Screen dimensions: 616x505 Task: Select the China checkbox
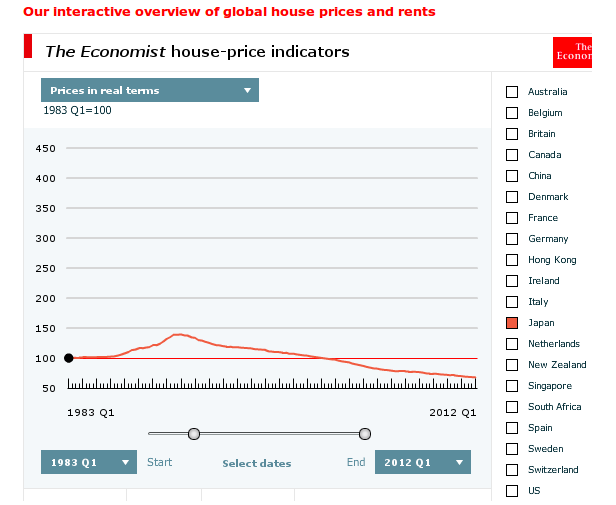click(x=512, y=176)
